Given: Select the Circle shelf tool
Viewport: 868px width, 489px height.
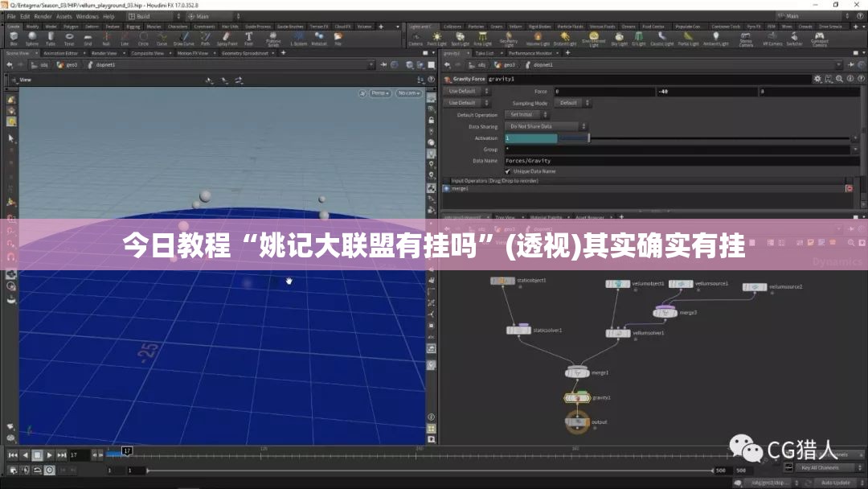Looking at the screenshot, I should click(x=143, y=39).
